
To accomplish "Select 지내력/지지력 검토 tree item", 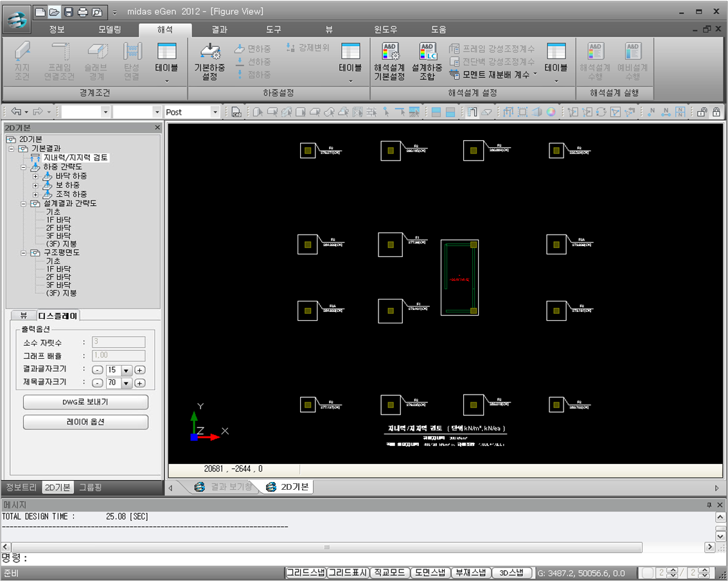I will 75,158.
